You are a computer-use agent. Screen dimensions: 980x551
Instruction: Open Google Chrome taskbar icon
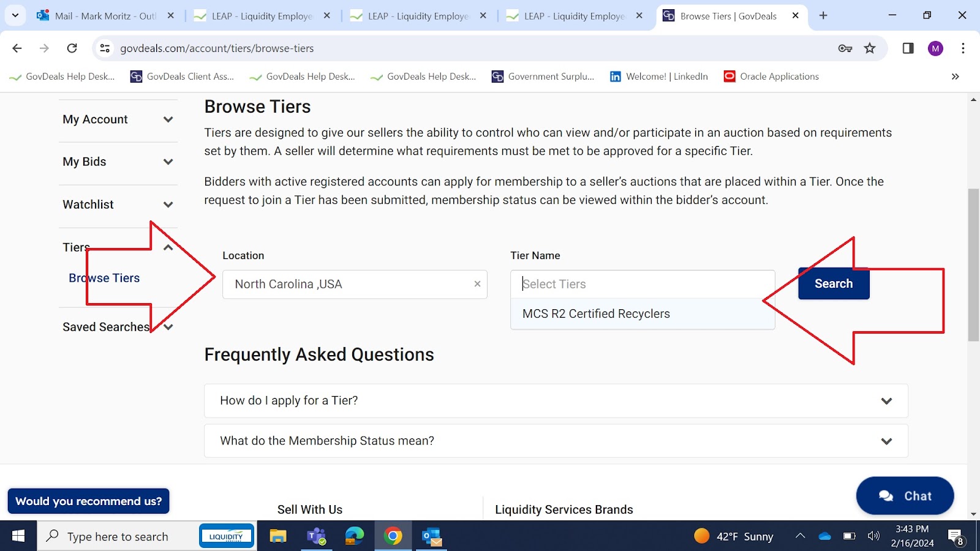pyautogui.click(x=393, y=536)
